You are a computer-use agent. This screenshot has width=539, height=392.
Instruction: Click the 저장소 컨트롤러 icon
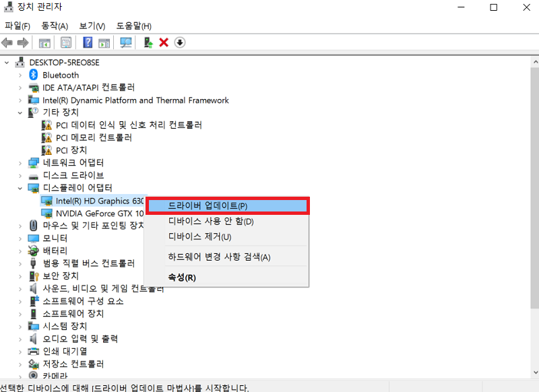pyautogui.click(x=33, y=364)
